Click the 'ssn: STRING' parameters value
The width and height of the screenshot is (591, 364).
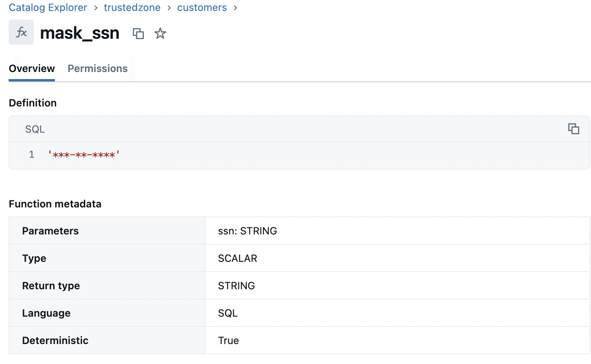coord(247,231)
